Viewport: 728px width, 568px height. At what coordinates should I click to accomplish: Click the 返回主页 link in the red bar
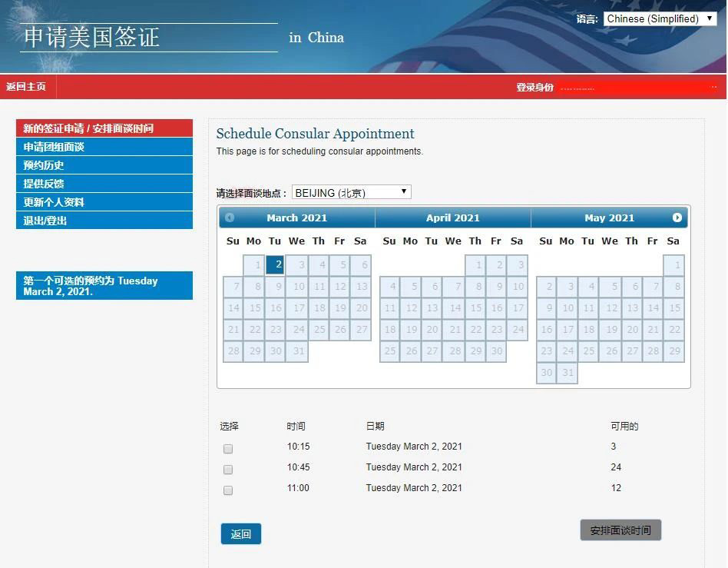click(x=26, y=86)
